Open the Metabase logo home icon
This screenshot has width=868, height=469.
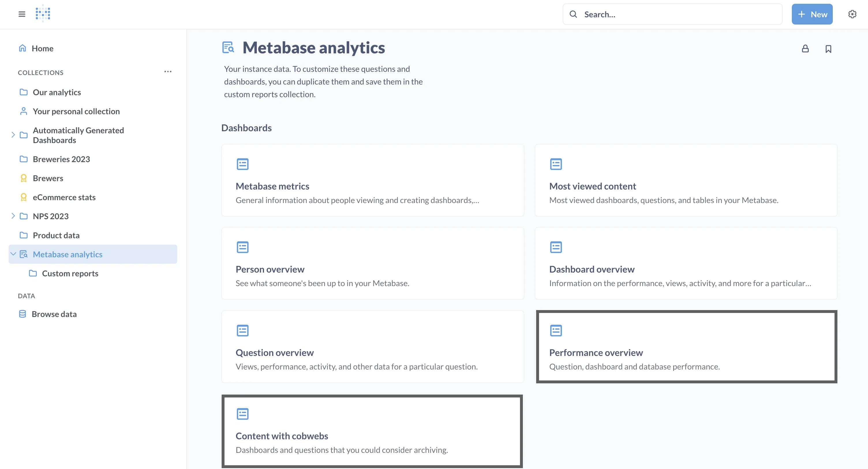click(x=42, y=14)
